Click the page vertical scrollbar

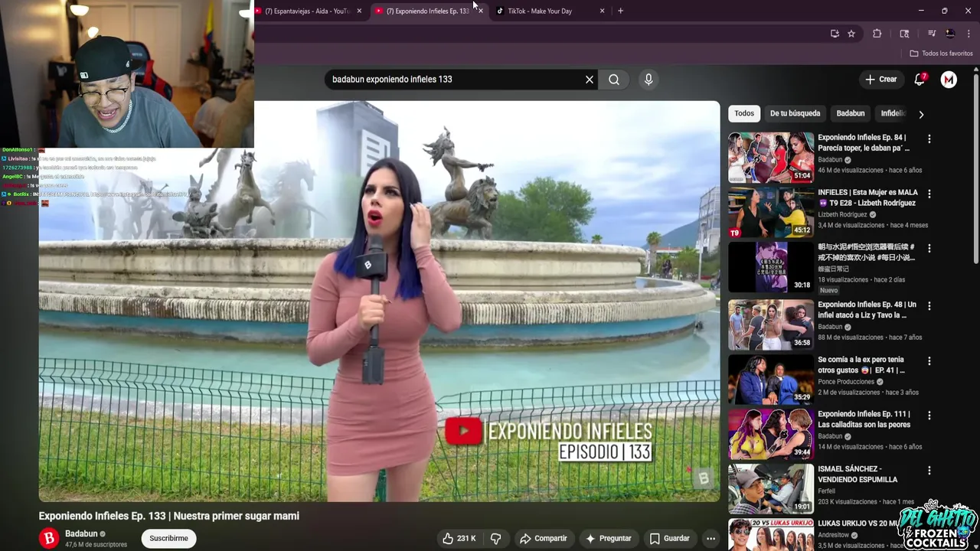coord(976,168)
